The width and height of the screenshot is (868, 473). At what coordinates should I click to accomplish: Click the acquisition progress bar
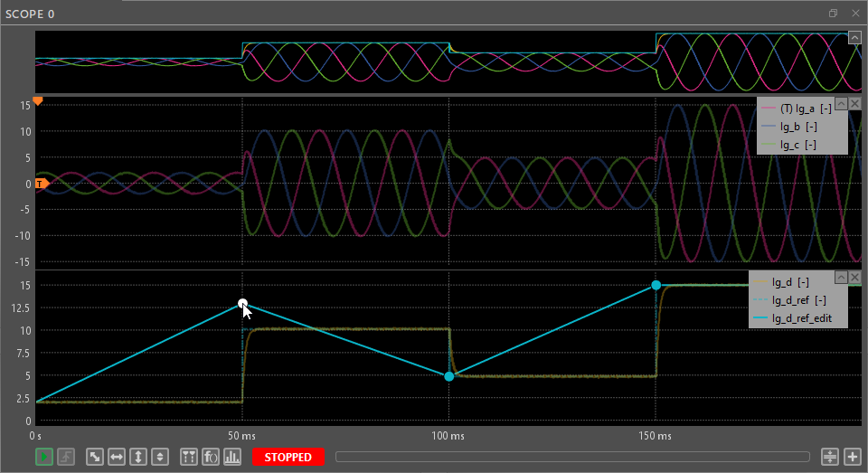coord(571,457)
